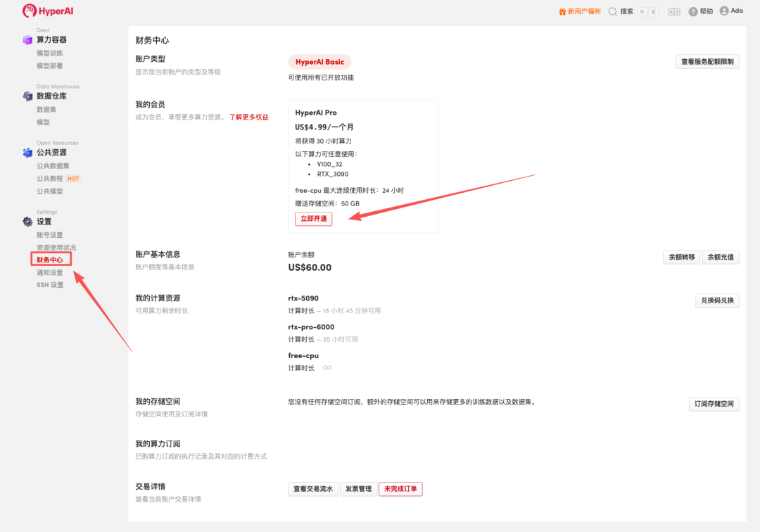
Task: Select 资源使用状况 under settings
Action: tap(56, 248)
